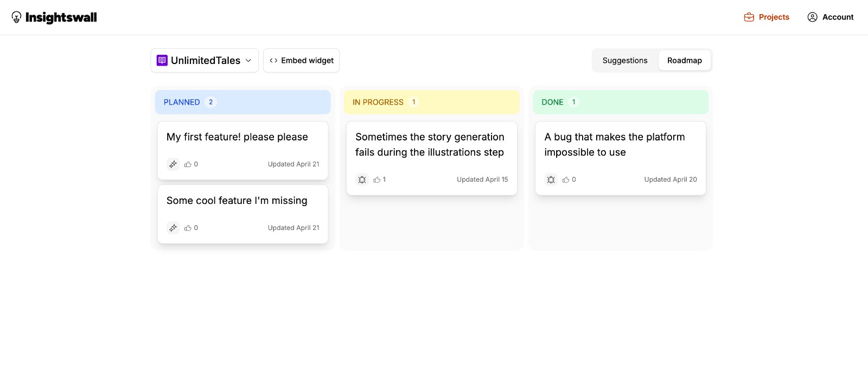Upvote 'Some cool feature I'm missing'

188,228
